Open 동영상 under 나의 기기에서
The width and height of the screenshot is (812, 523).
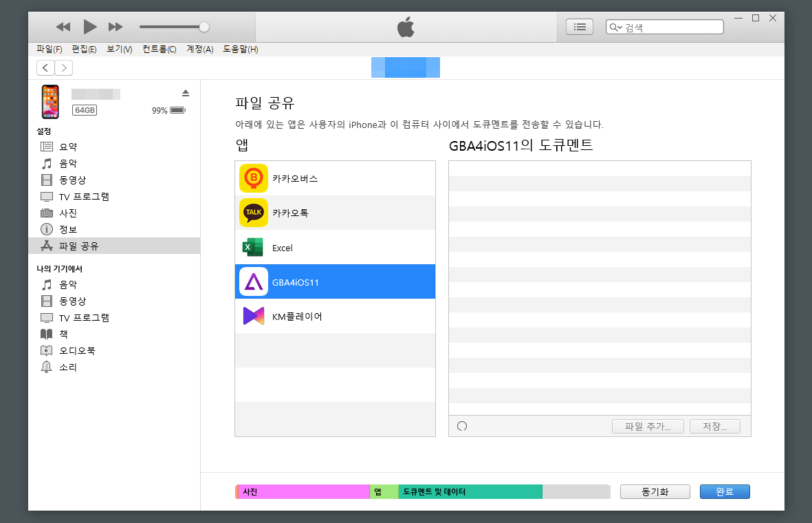click(114, 301)
